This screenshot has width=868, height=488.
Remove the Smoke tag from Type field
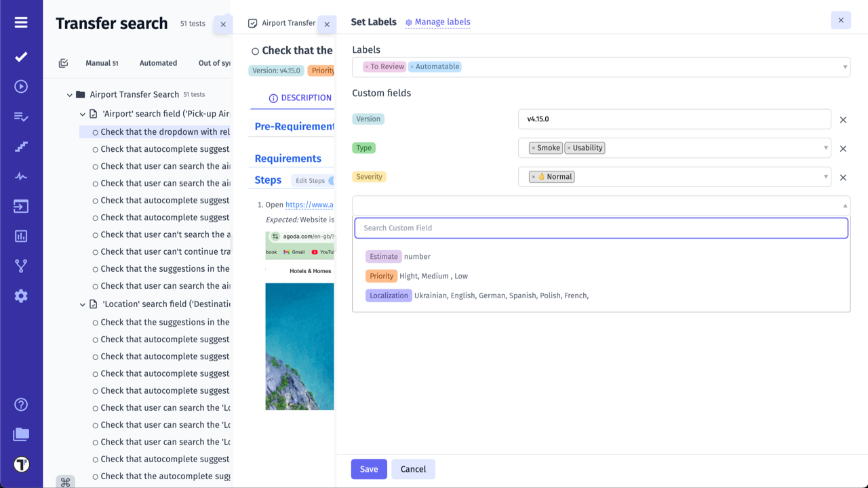[534, 148]
